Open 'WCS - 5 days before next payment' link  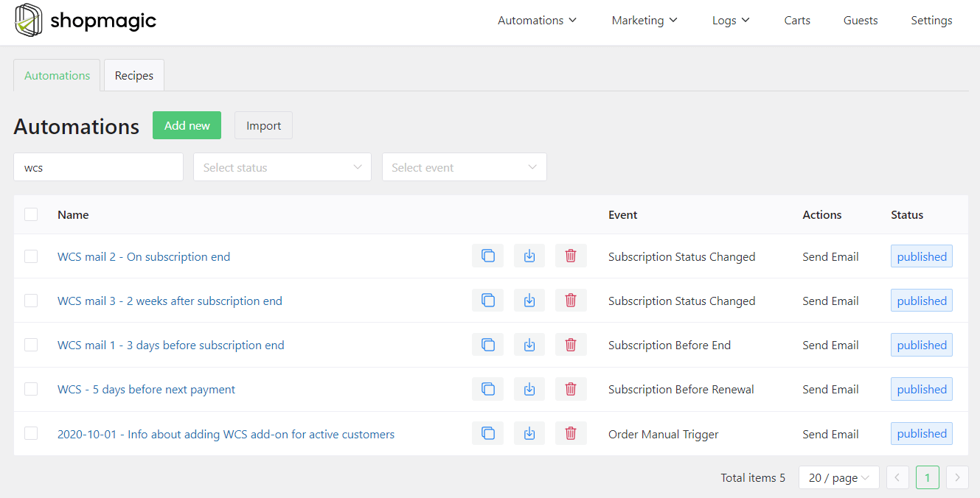coord(146,389)
